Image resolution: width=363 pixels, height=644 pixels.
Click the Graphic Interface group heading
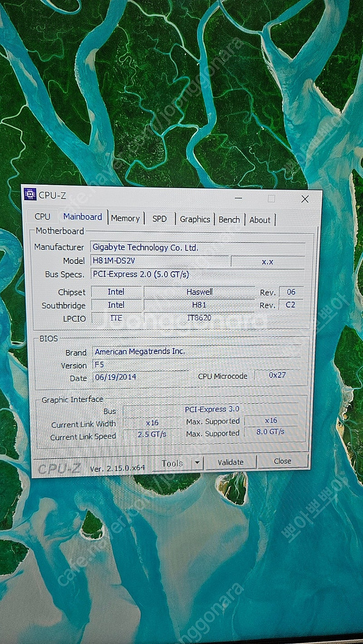(x=72, y=399)
